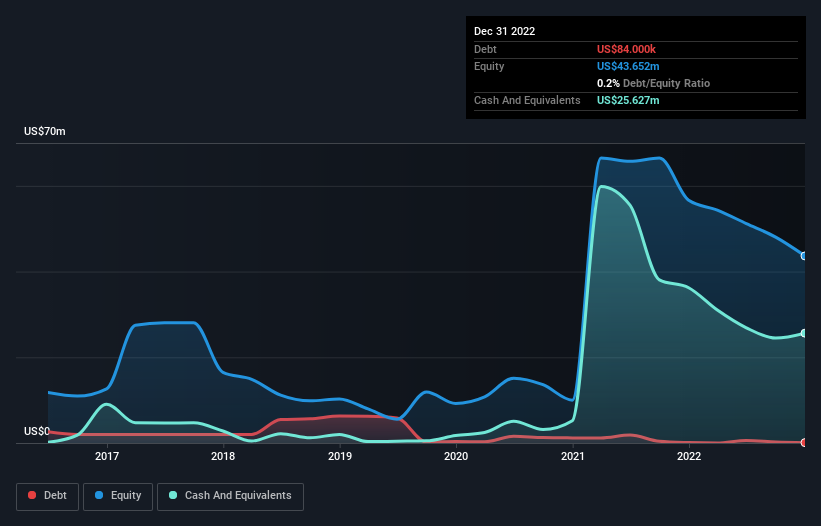Click the US$0 y-axis label
821x526 pixels.
pos(37,431)
